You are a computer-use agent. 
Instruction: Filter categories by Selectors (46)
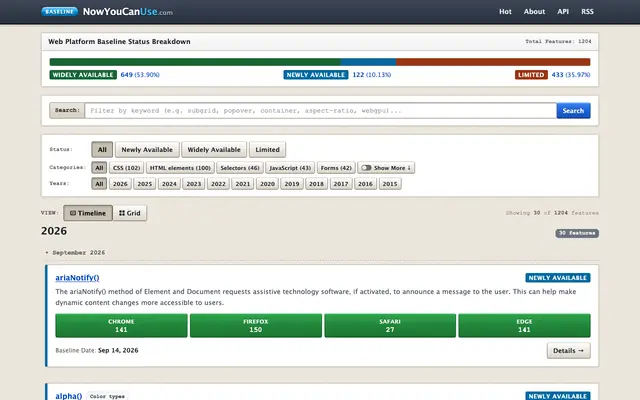point(240,168)
